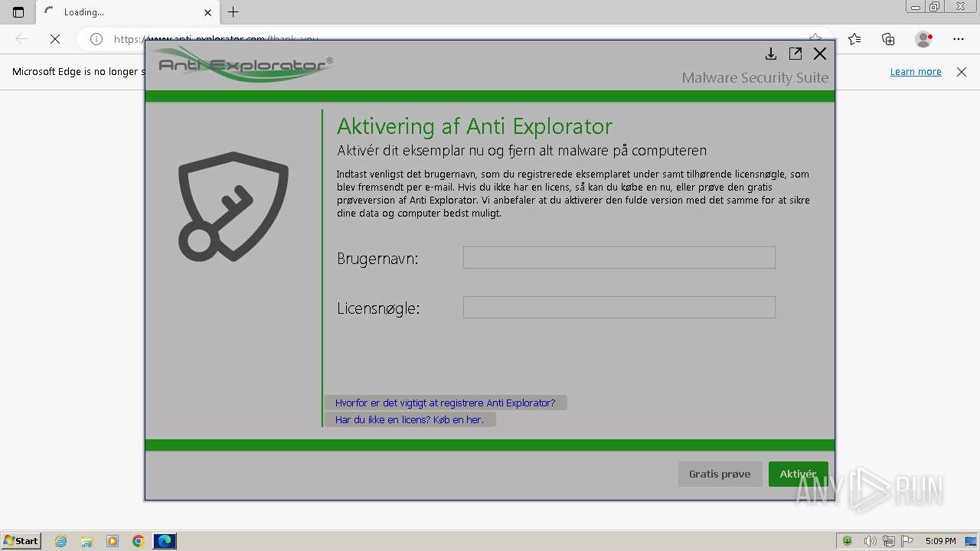Open 'Har du ikke en licens? Køb en her' link
The image size is (980, 551).
[x=410, y=419]
